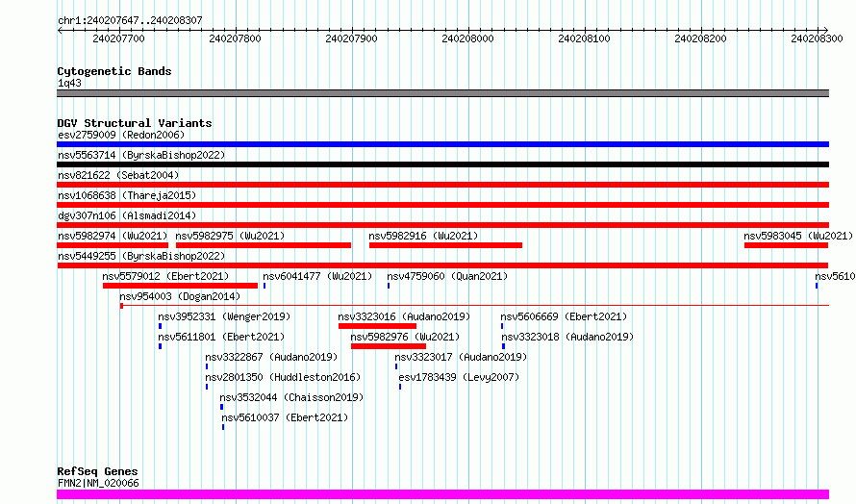Click the nsv3322867 (Audano2019) label
856x504 pixels.
click(271, 357)
